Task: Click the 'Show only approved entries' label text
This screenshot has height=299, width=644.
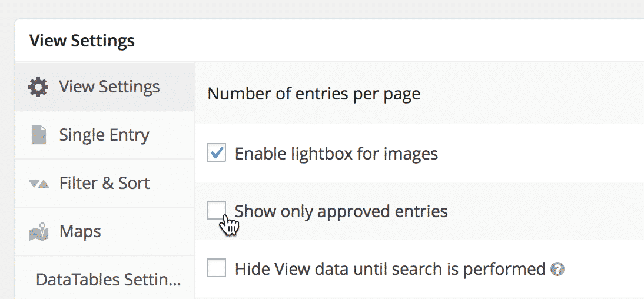Action: coord(341,211)
